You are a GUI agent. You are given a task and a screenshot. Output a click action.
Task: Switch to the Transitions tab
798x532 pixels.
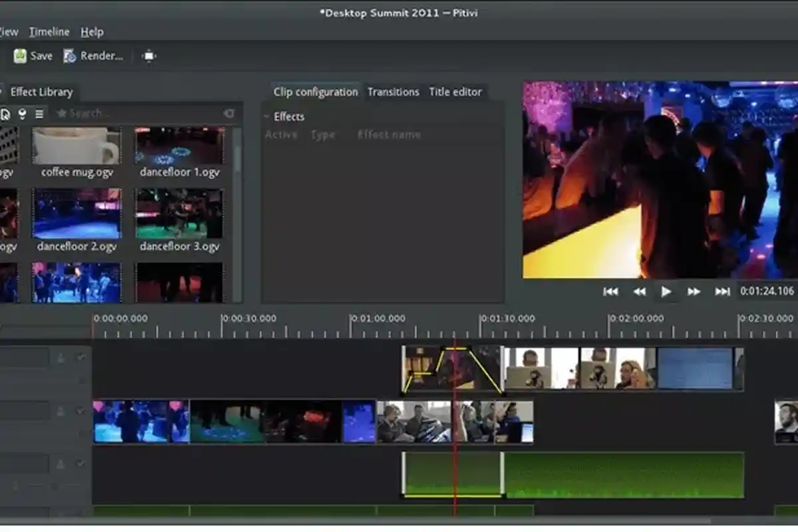393,92
